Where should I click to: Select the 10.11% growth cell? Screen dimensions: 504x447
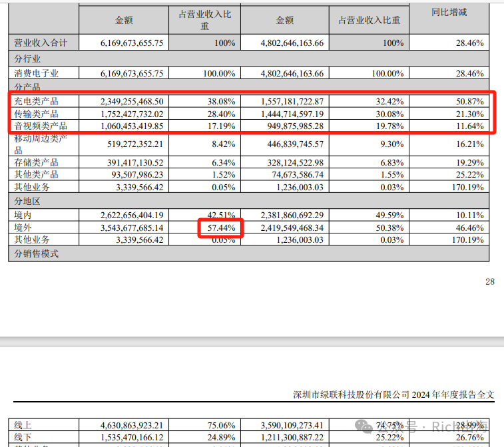470,216
